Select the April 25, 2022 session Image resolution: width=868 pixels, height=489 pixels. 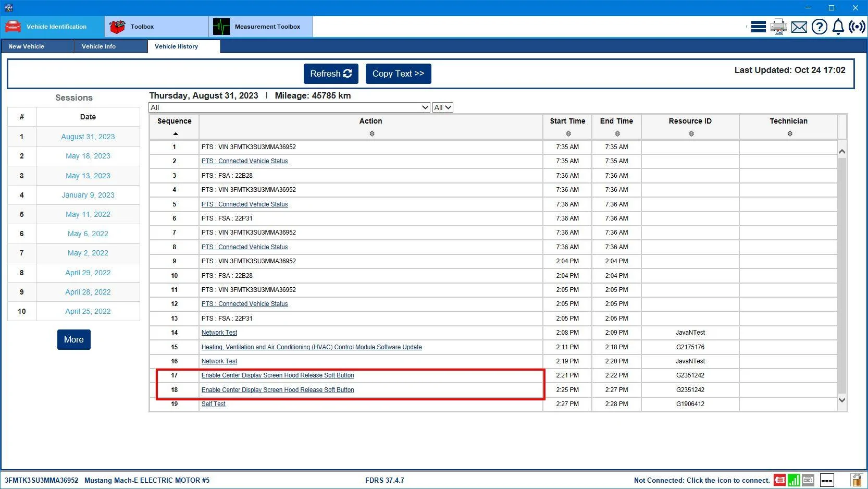pyautogui.click(x=88, y=311)
